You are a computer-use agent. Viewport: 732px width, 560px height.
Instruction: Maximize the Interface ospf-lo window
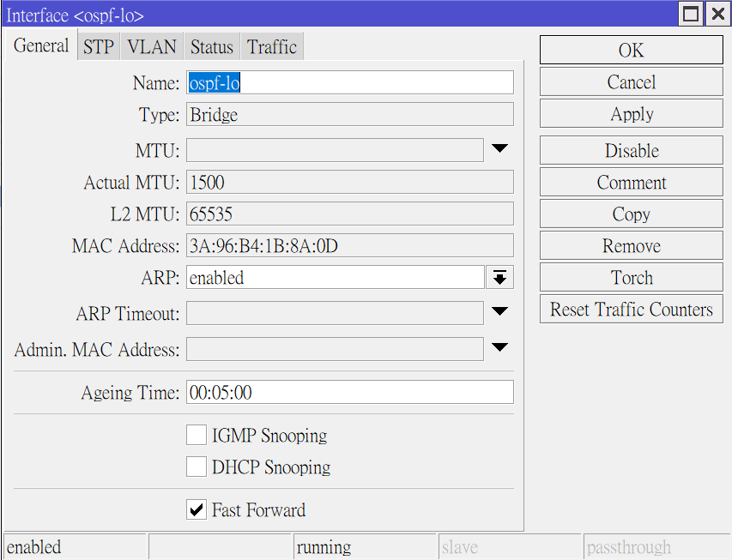(x=692, y=15)
